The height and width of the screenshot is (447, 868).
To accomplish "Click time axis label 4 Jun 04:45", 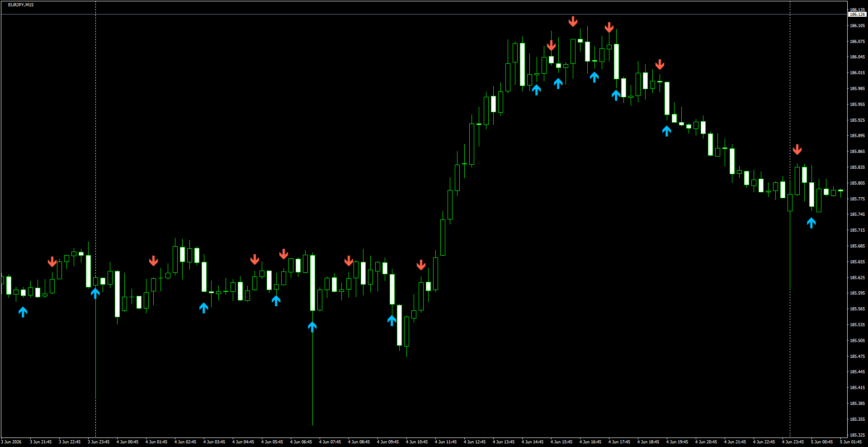I will tap(243, 442).
